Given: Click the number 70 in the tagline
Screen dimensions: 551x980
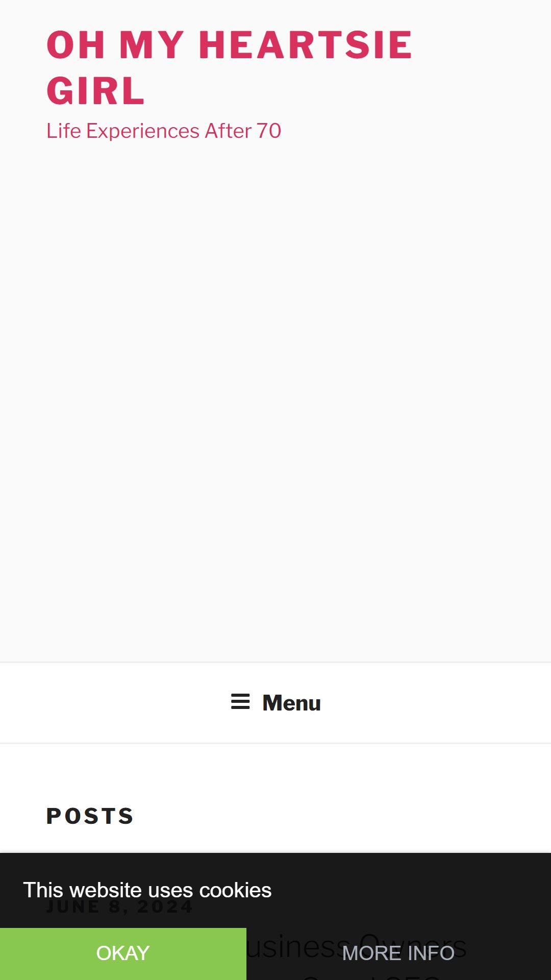Looking at the screenshot, I should [x=269, y=131].
